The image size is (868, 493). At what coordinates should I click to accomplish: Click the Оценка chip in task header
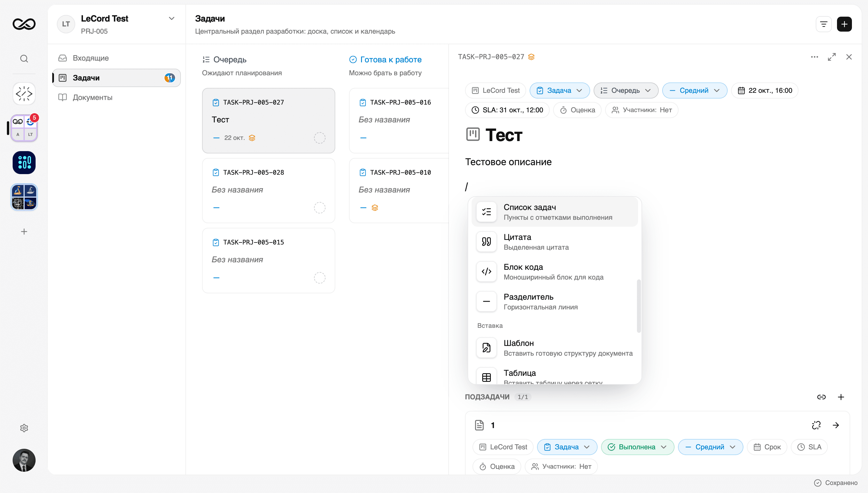click(x=577, y=110)
